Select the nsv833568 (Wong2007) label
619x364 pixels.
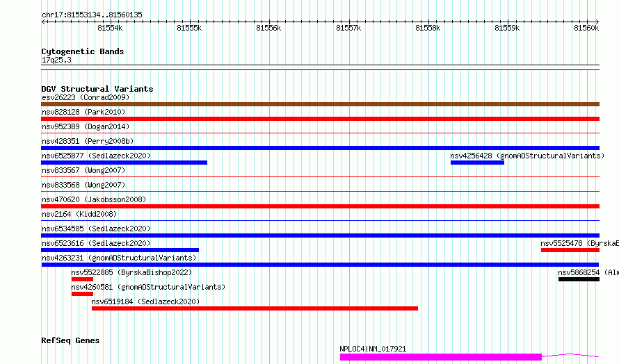[83, 185]
